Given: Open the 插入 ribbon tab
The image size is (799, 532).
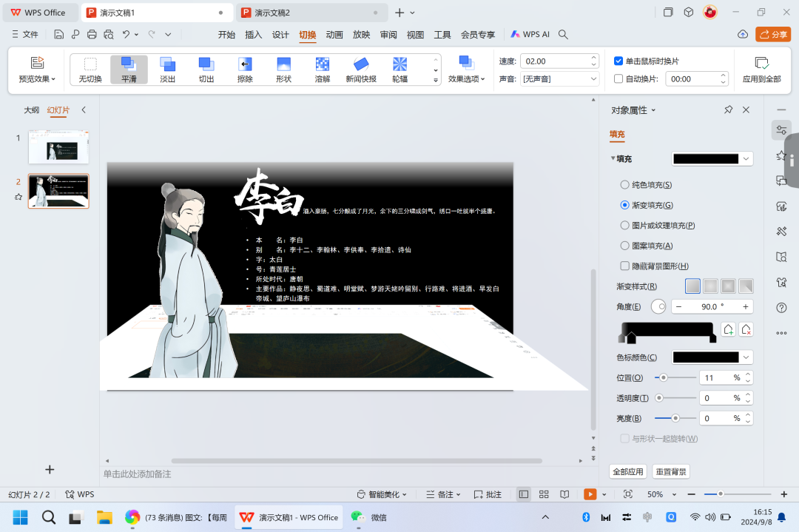Looking at the screenshot, I should [253, 35].
